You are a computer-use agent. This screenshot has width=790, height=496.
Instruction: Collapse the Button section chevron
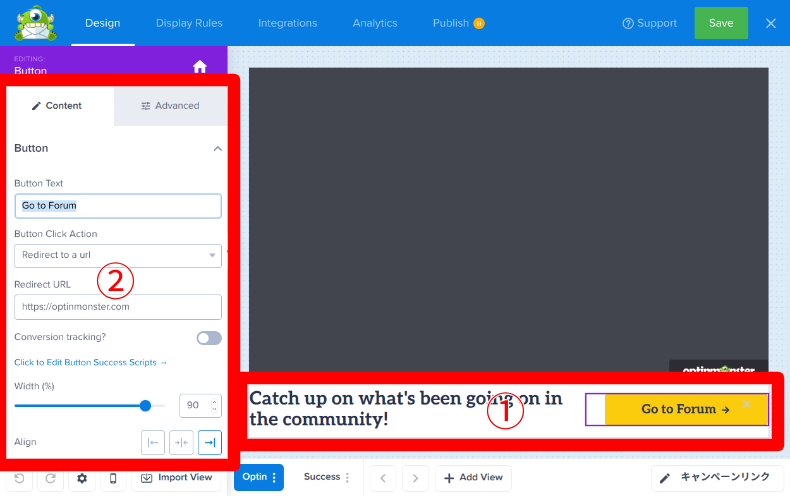217,148
